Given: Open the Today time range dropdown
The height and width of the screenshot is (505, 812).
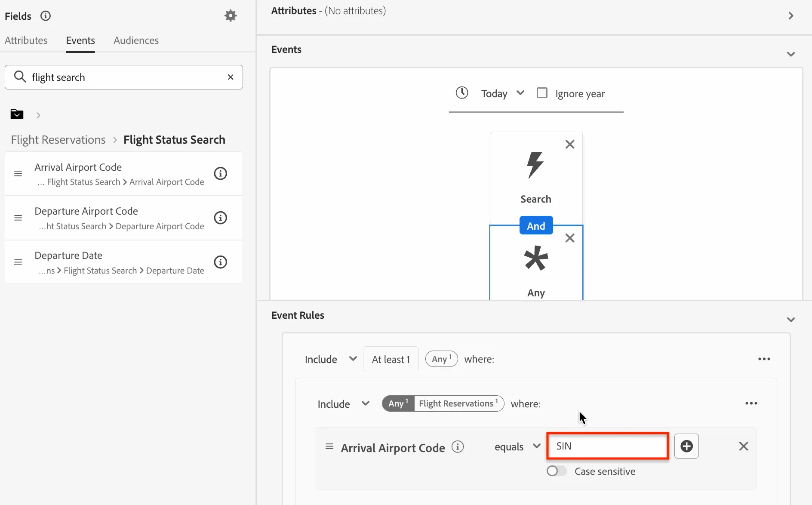Looking at the screenshot, I should (502, 93).
